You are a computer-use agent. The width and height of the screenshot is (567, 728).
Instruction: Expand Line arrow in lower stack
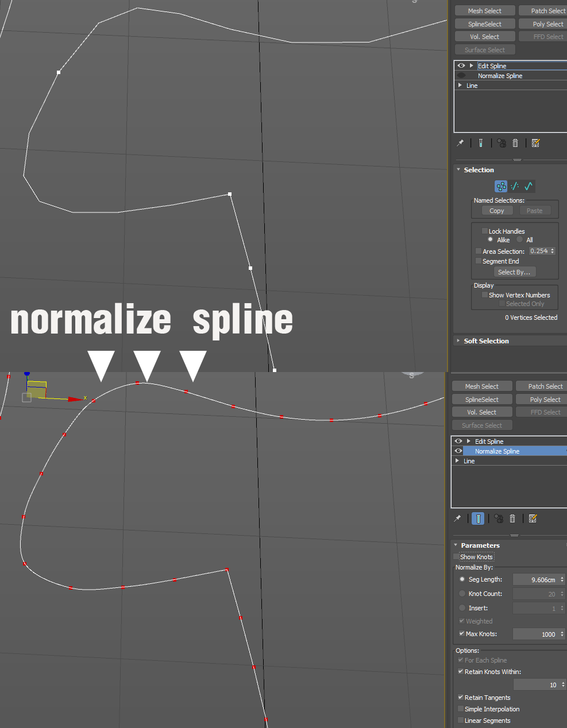[457, 460]
